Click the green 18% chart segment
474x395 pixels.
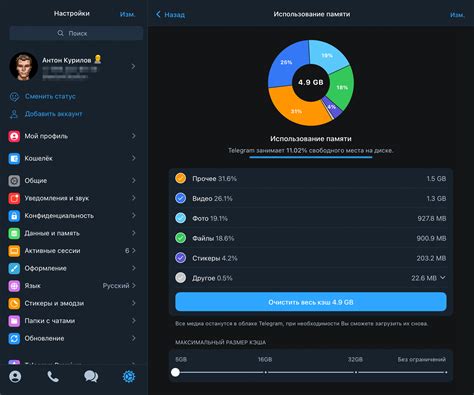[x=341, y=87]
